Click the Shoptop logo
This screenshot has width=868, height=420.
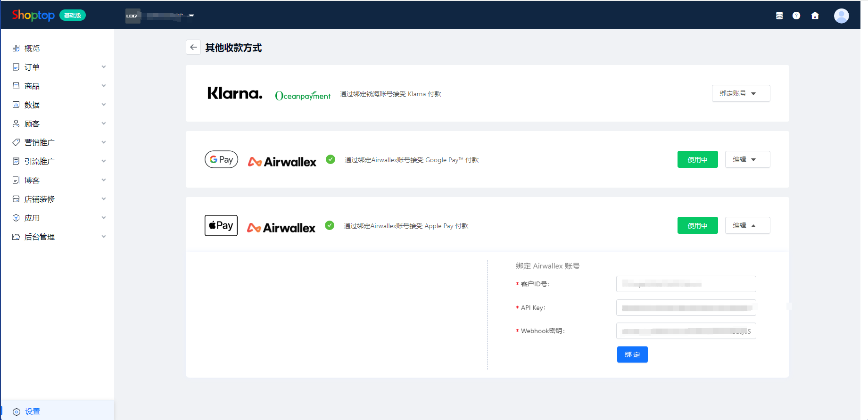33,15
